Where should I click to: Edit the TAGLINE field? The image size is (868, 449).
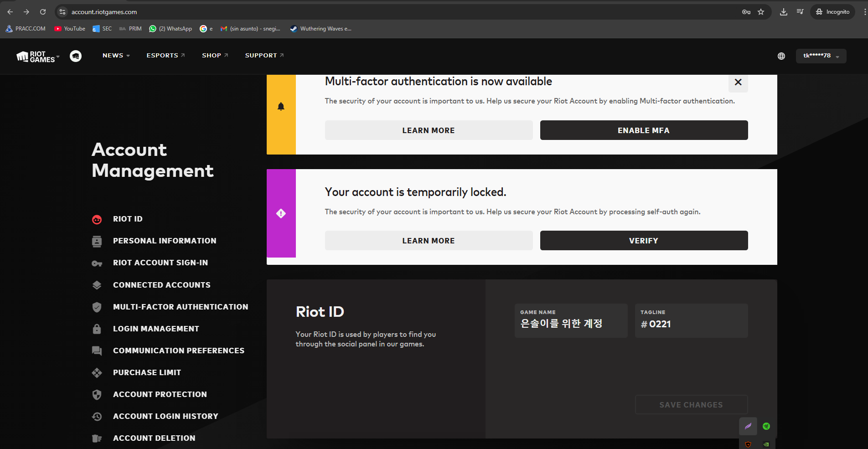pyautogui.click(x=691, y=321)
